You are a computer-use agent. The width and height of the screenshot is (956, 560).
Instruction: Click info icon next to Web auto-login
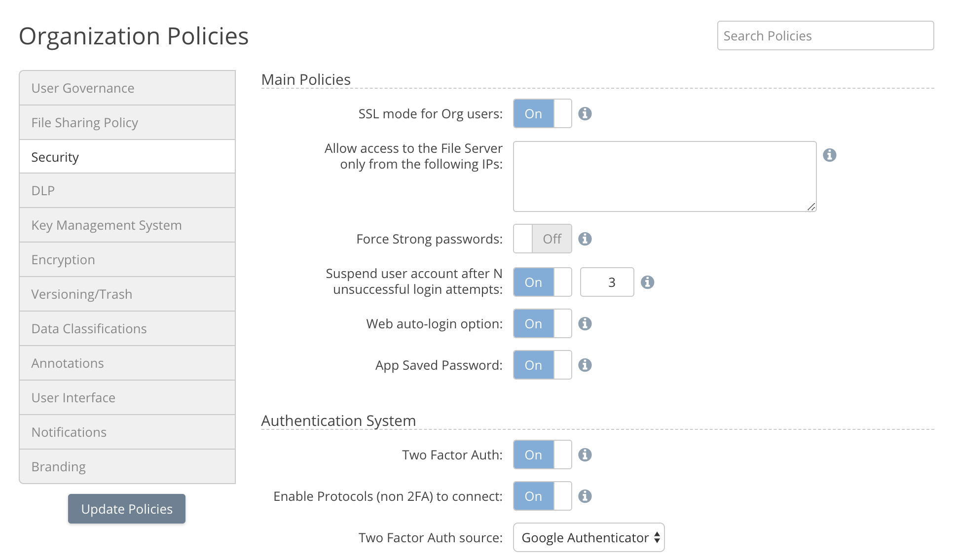click(585, 324)
